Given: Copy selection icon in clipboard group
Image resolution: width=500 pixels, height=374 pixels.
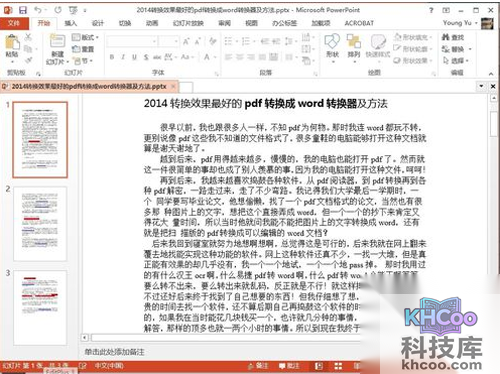Looking at the screenshot, I should point(28,49).
